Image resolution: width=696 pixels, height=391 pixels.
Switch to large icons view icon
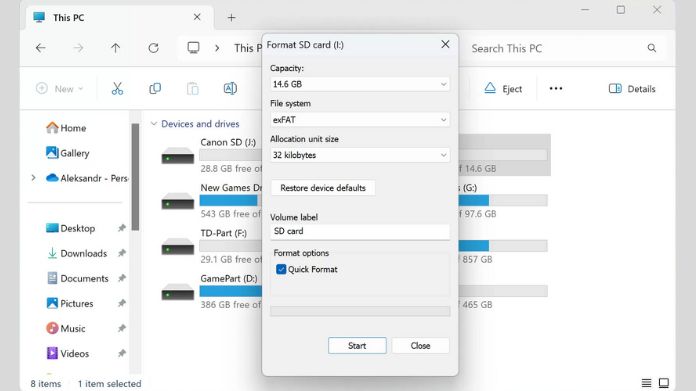pos(664,383)
